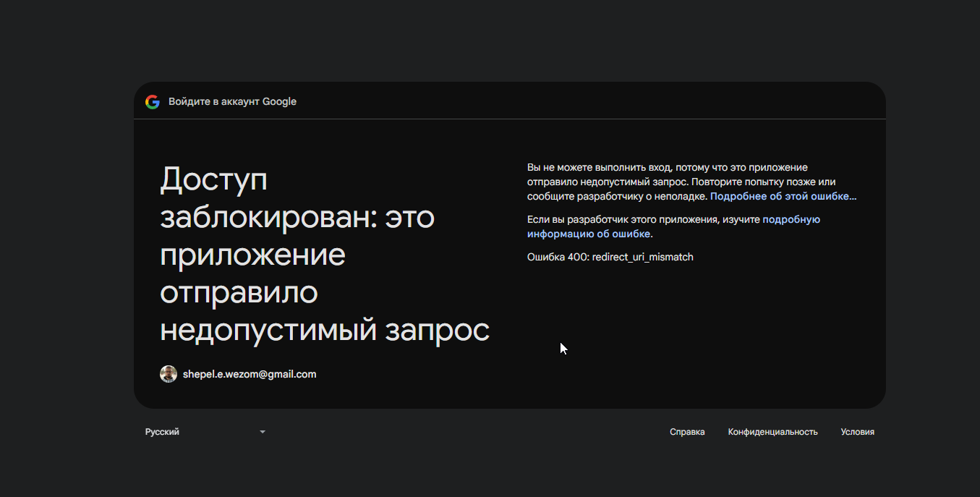Click the Google logo icon

(153, 102)
